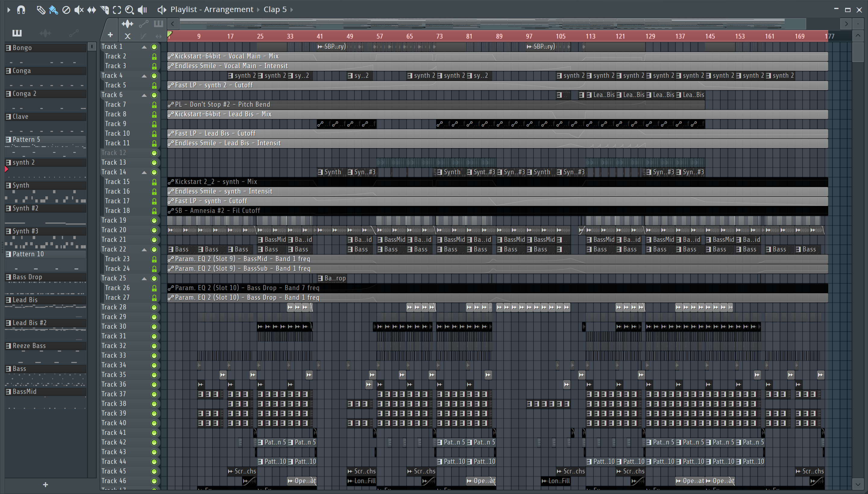Click the X crossfade icon below waveform
Viewport: 868px width, 494px height.
[127, 36]
